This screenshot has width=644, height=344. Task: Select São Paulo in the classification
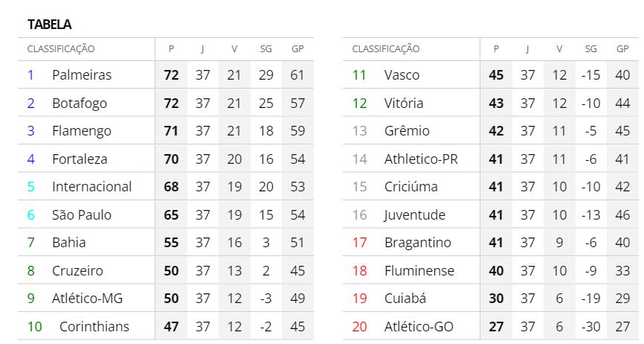coord(82,214)
